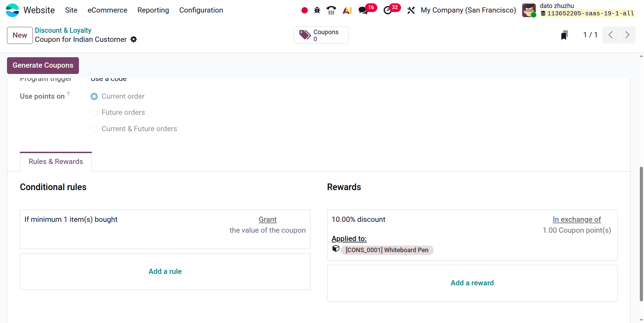This screenshot has width=644, height=323.
Task: Click the database stack icon by database name
Action: pyautogui.click(x=543, y=14)
